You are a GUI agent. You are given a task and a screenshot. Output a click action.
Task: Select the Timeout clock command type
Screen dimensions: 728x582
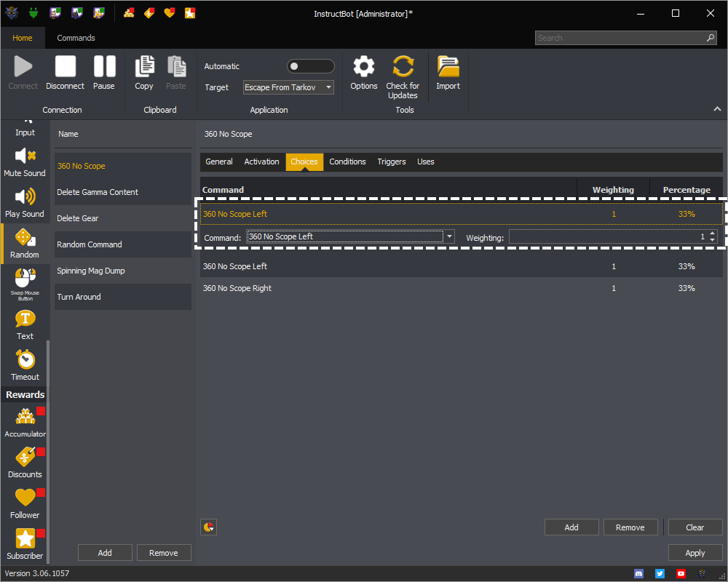point(25,366)
